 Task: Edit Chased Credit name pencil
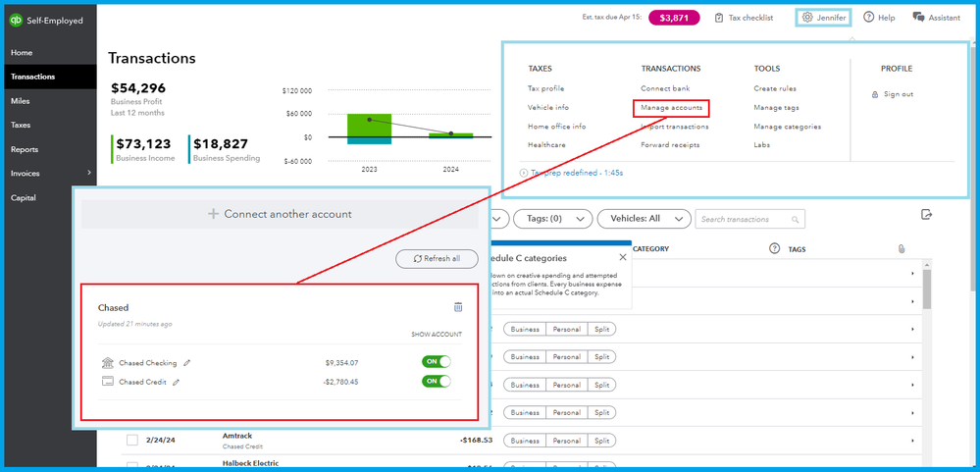tap(176, 382)
